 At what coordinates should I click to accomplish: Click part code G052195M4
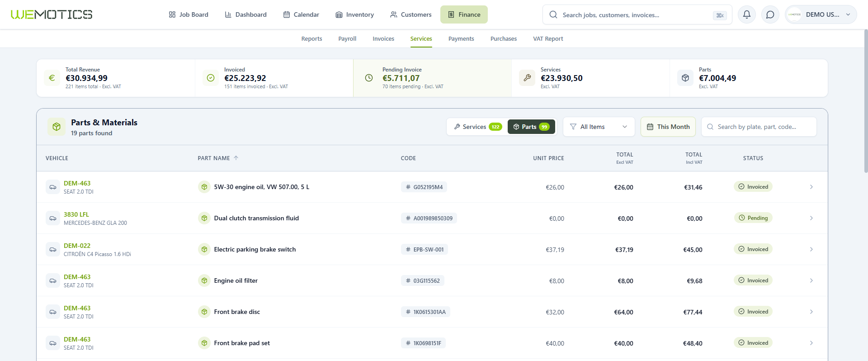pos(424,187)
